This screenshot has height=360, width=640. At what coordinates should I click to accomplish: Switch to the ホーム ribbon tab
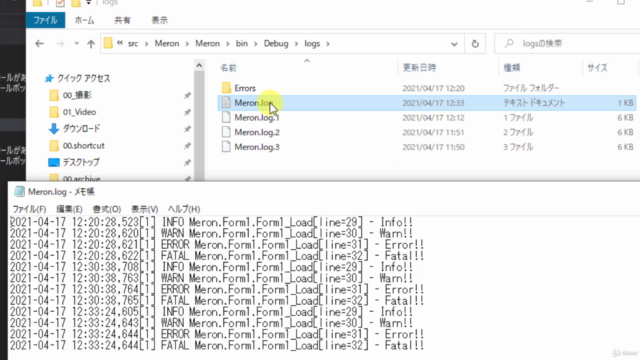[x=84, y=20]
